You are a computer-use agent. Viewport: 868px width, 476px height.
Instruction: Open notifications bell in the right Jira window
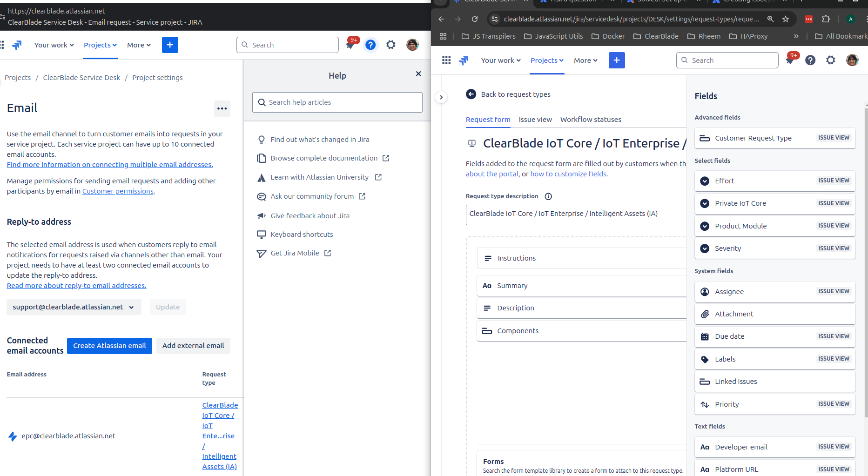coord(790,60)
